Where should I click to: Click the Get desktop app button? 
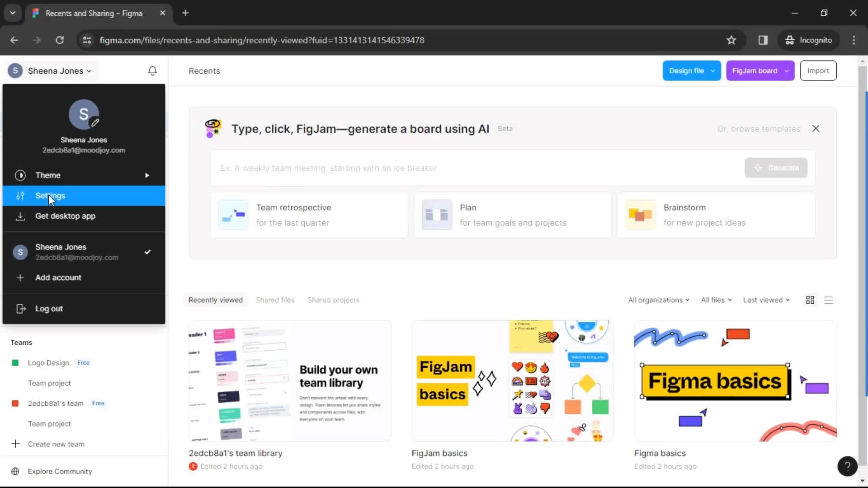point(65,216)
